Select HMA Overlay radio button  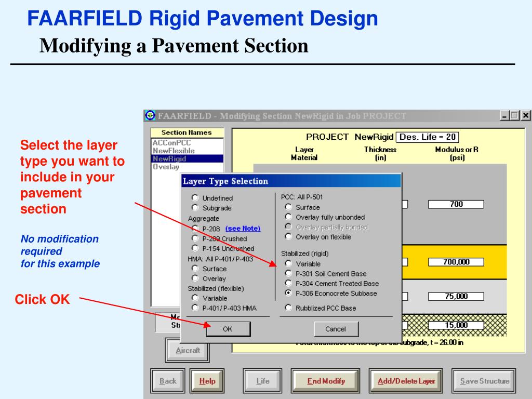pos(195,278)
